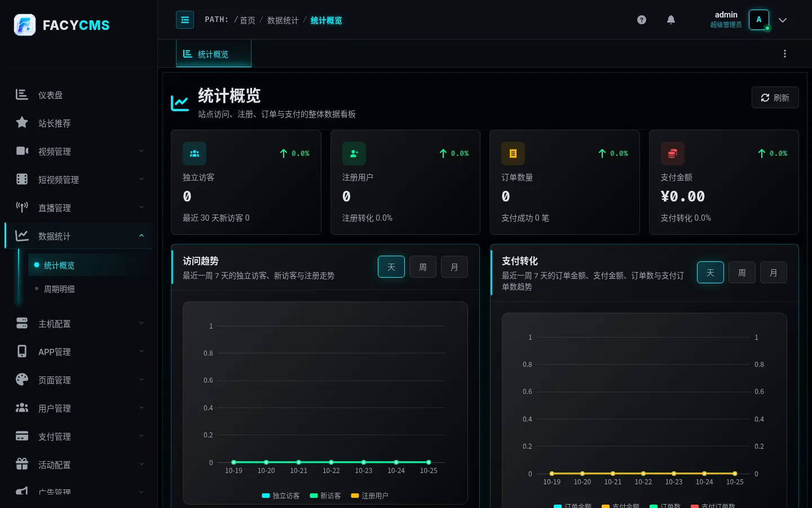Expand the APP管理 menu chevron
Screen dimensions: 812x508
coord(142,352)
